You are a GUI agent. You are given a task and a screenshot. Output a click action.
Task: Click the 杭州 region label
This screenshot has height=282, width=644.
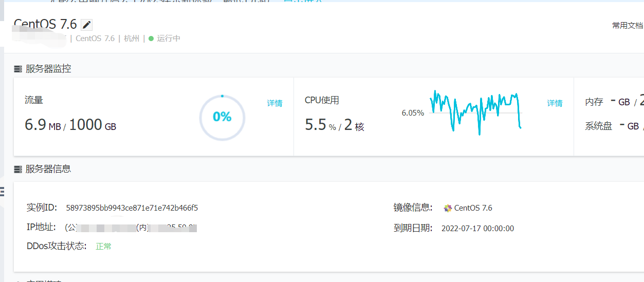[x=132, y=39]
